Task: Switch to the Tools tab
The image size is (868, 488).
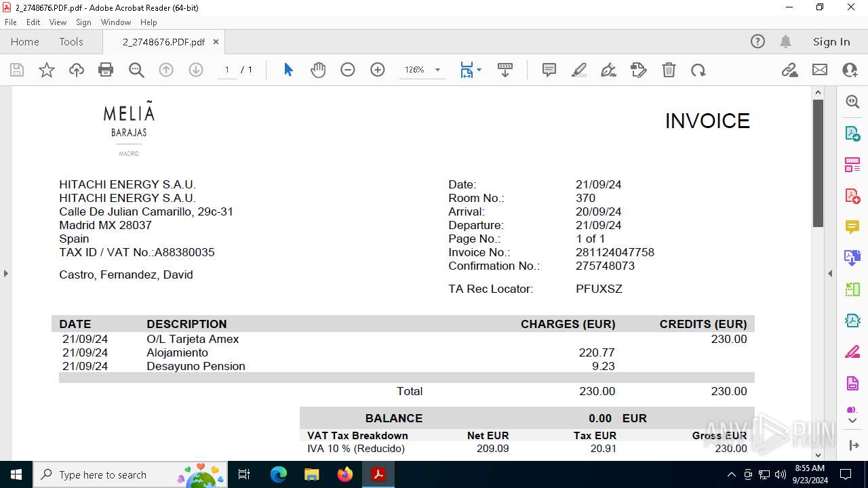Action: [x=71, y=41]
